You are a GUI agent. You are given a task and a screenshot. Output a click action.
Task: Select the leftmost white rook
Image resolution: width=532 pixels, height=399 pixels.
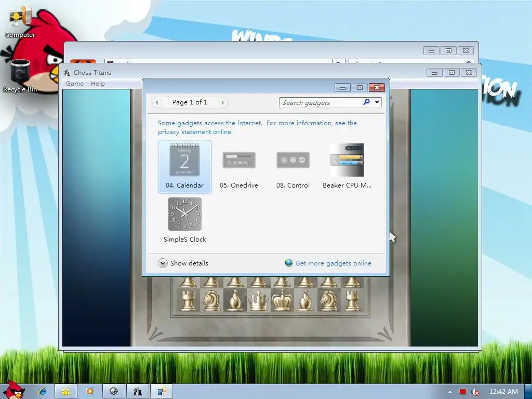pyautogui.click(x=188, y=301)
